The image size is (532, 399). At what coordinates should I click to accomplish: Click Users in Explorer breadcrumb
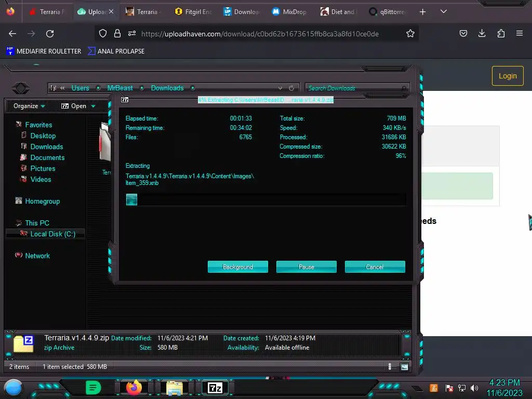click(x=80, y=88)
